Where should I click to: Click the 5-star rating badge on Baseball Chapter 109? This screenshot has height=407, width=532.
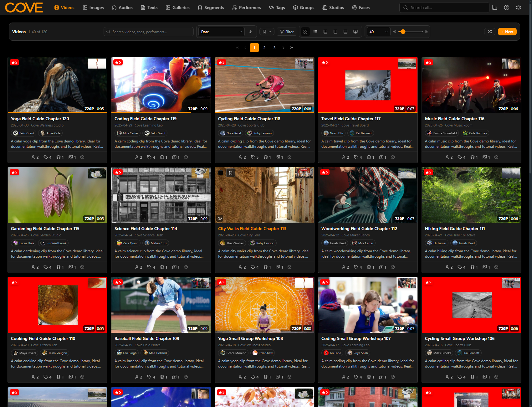coord(118,282)
